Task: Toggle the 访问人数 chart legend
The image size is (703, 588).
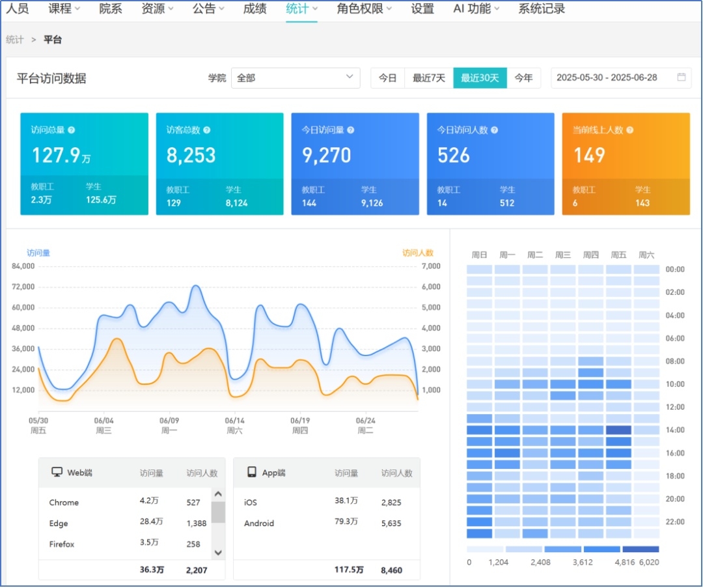Action: (x=417, y=253)
